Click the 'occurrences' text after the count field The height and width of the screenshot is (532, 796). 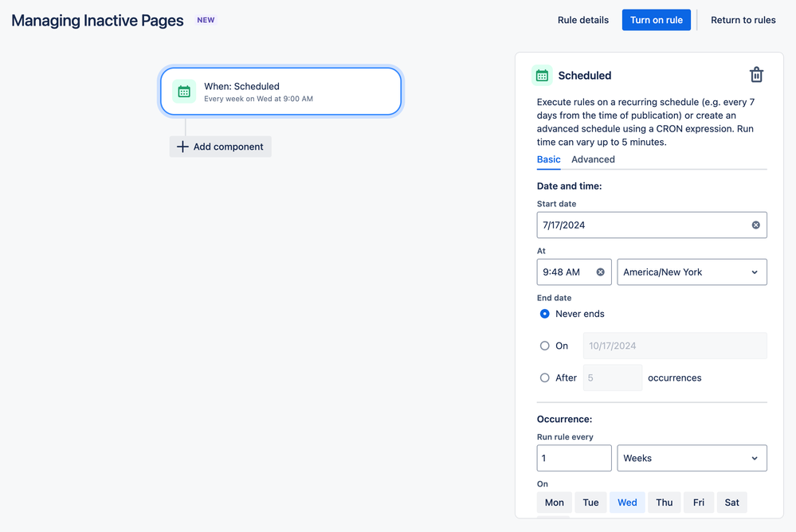675,377
